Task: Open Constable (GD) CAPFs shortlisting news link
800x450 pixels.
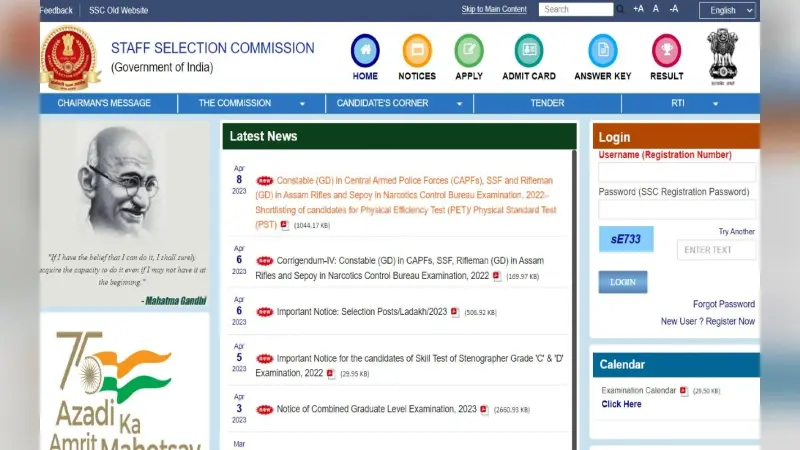Action: [406, 203]
